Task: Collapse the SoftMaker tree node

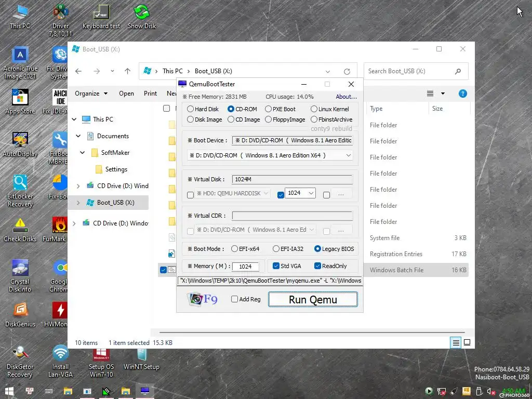Action: click(x=83, y=153)
